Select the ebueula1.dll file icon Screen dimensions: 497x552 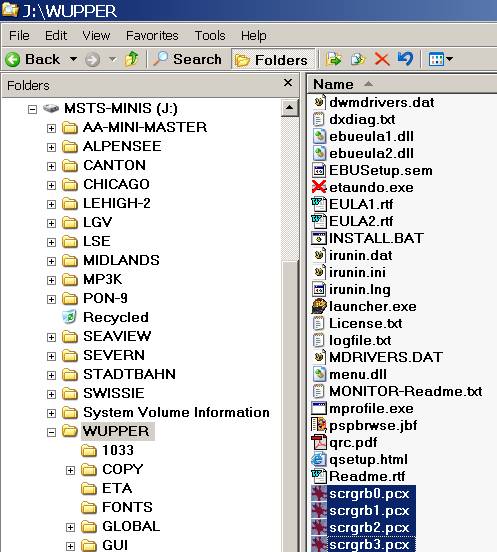click(x=319, y=136)
